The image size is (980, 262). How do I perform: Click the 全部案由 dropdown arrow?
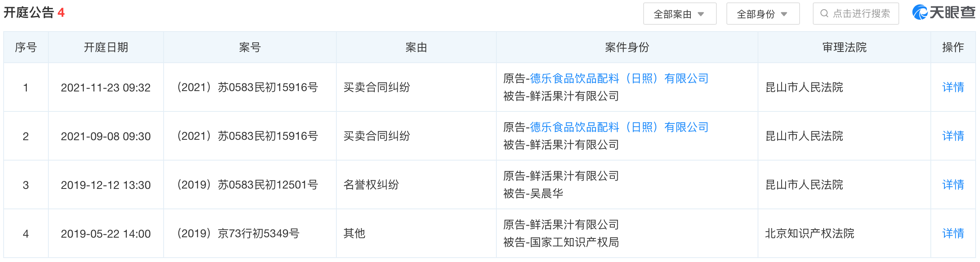[701, 14]
